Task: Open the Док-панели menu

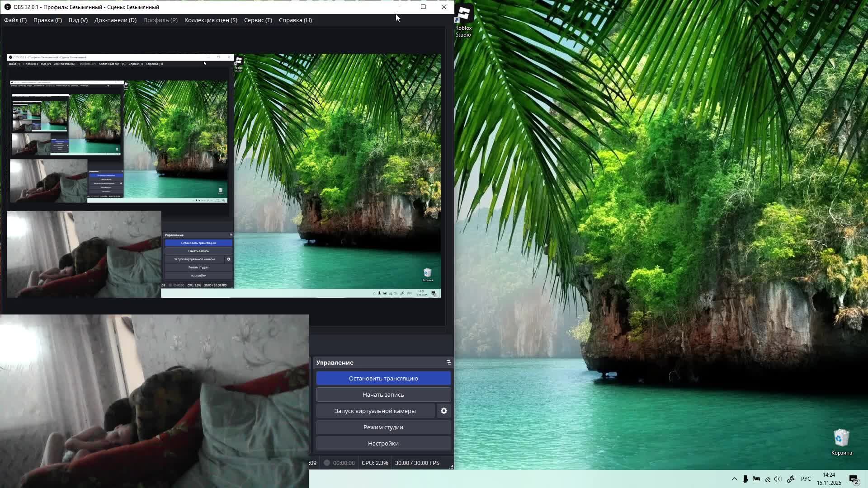Action: pos(115,20)
